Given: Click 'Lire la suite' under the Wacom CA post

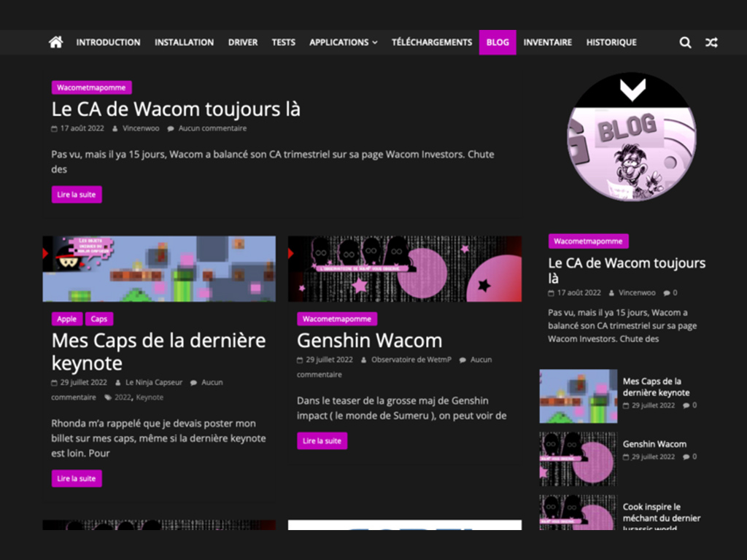Looking at the screenshot, I should (x=77, y=194).
